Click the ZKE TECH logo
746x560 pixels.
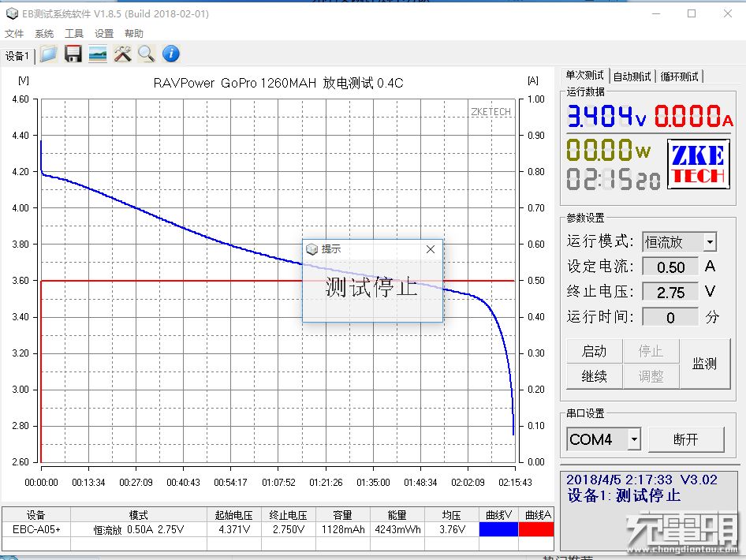699,164
